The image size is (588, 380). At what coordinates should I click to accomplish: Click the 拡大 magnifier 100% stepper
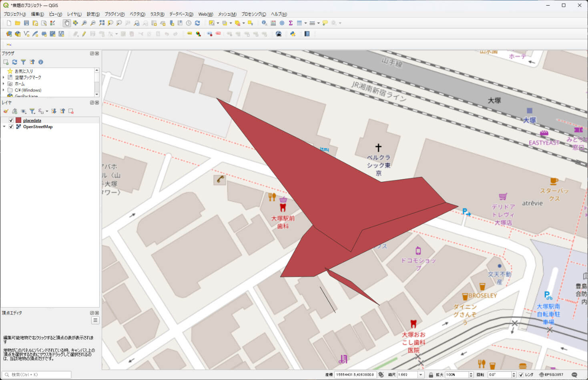click(471, 375)
